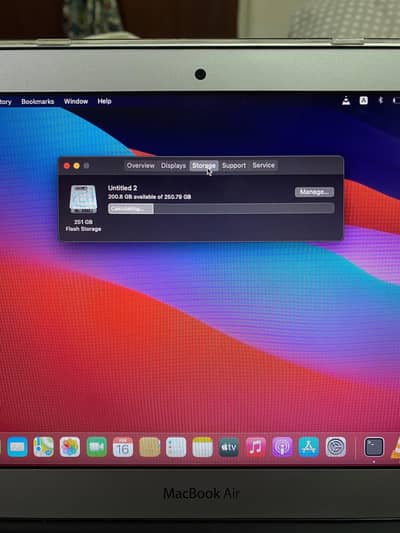
Task: Open the Help menu
Action: (104, 101)
